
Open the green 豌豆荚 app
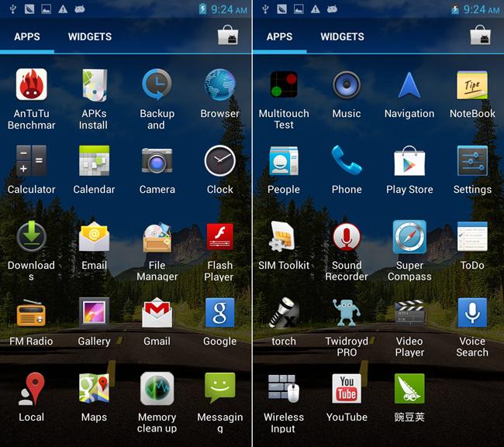tap(409, 389)
